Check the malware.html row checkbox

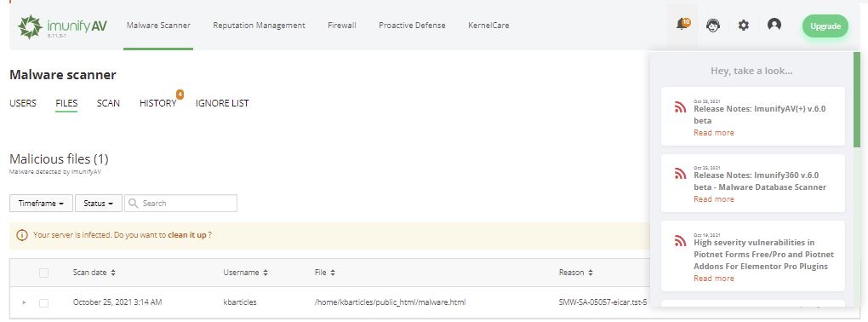(x=43, y=302)
